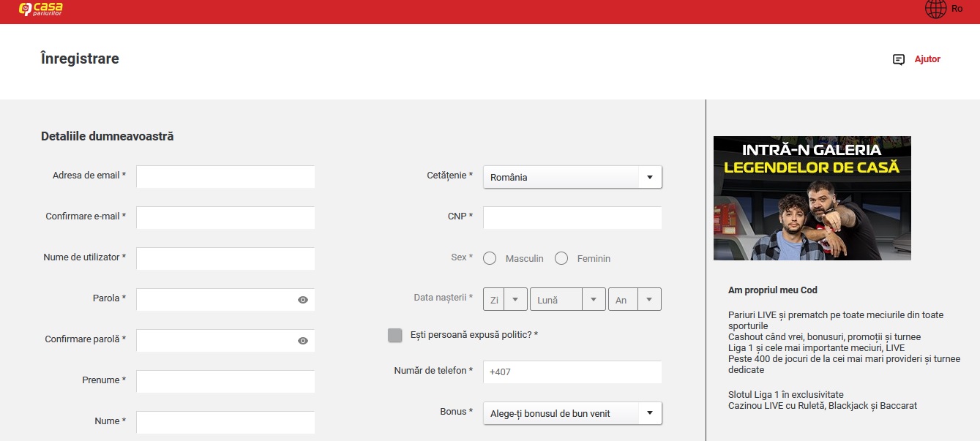Expand the Lună month dropdown
This screenshot has width=980, height=441.
tap(568, 300)
